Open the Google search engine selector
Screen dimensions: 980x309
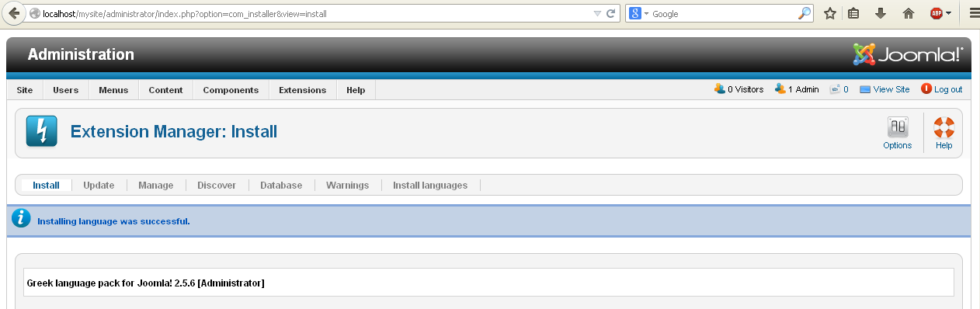coord(638,14)
